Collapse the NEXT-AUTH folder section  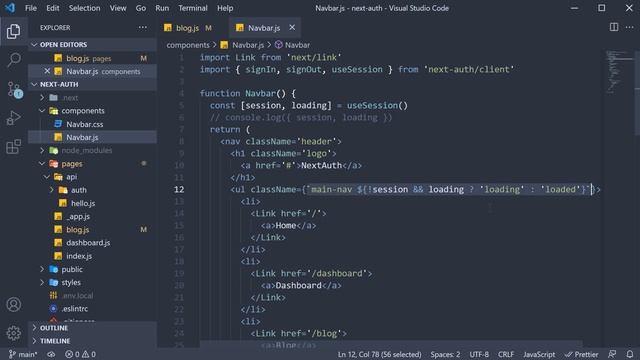click(x=92, y=84)
